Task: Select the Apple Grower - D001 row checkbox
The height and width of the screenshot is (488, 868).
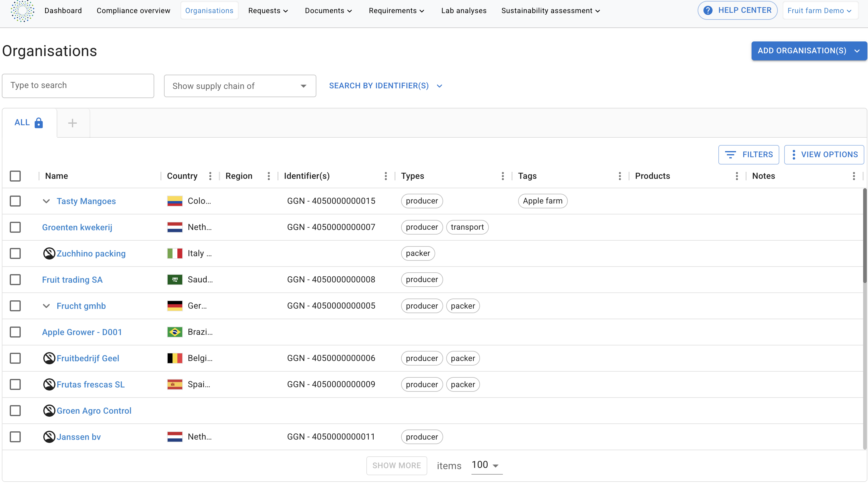Action: [15, 332]
